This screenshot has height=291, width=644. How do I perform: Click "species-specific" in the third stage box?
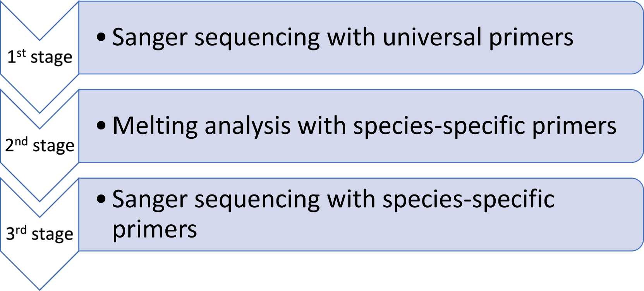pos(469,200)
